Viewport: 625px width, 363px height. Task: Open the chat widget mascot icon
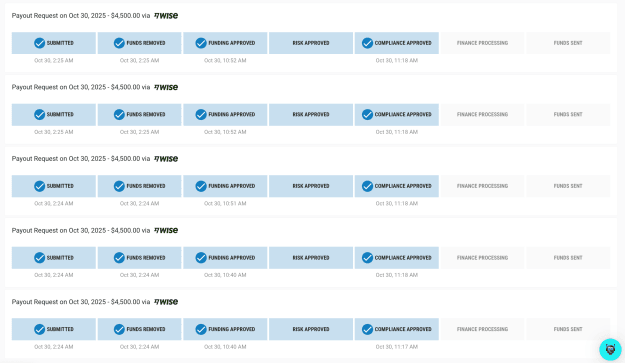(x=610, y=349)
